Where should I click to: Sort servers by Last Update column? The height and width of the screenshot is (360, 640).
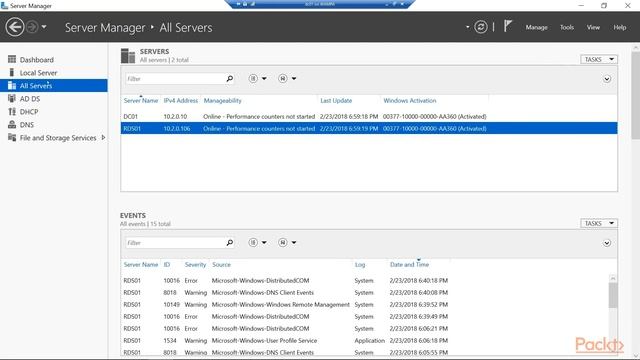[x=336, y=100]
